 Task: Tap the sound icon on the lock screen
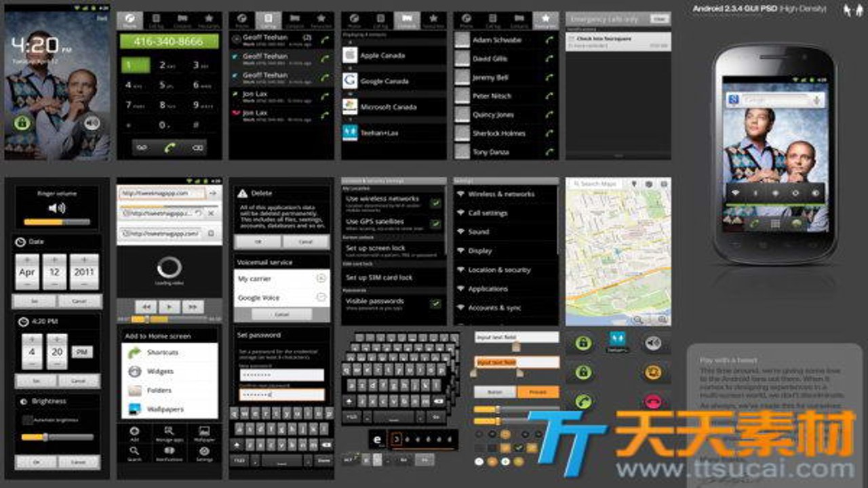click(x=92, y=123)
